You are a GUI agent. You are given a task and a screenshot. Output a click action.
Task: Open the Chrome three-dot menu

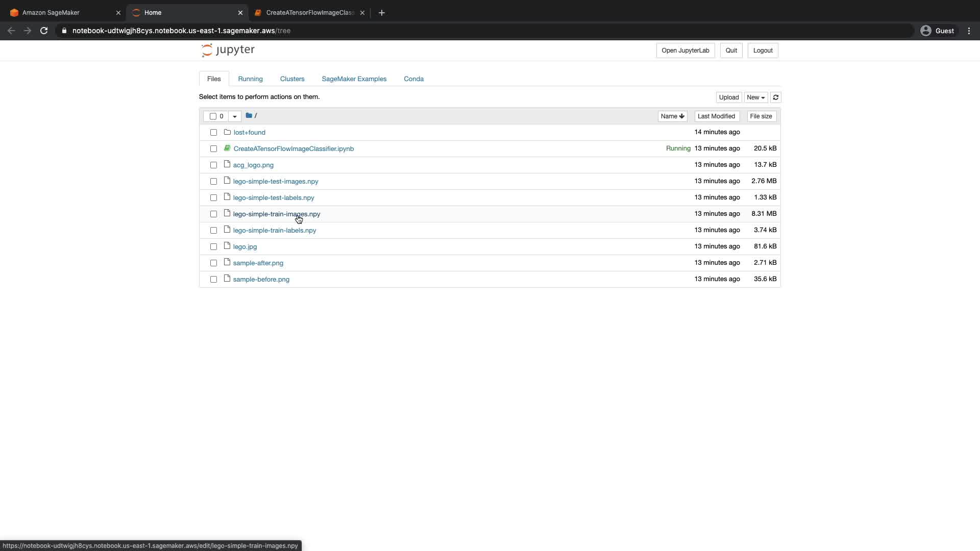coord(969,31)
